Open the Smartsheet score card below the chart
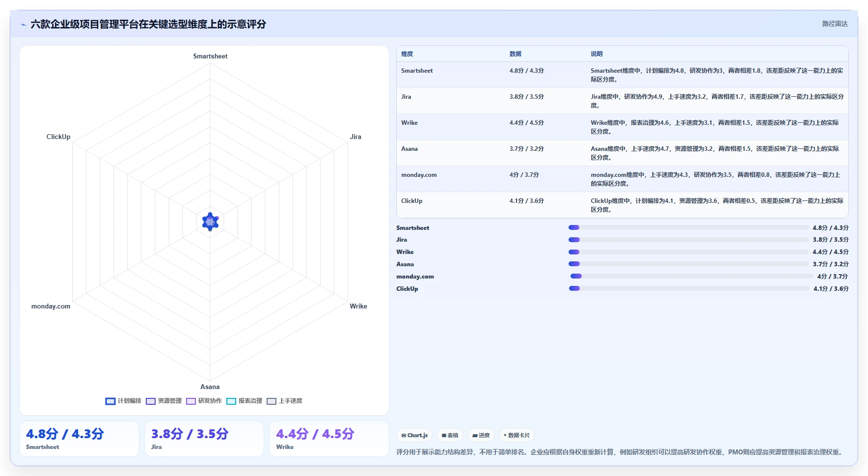868x476 pixels. pyautogui.click(x=79, y=439)
